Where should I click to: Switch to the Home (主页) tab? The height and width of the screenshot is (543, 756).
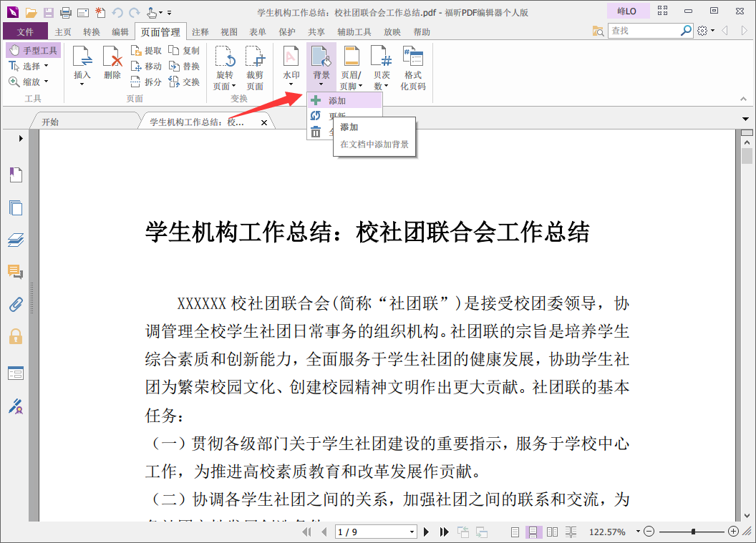coord(63,31)
